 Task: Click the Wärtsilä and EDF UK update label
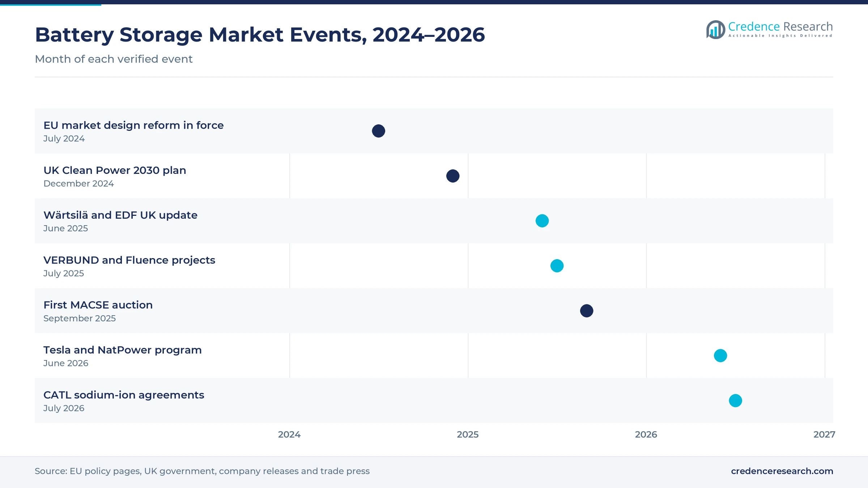click(x=120, y=215)
